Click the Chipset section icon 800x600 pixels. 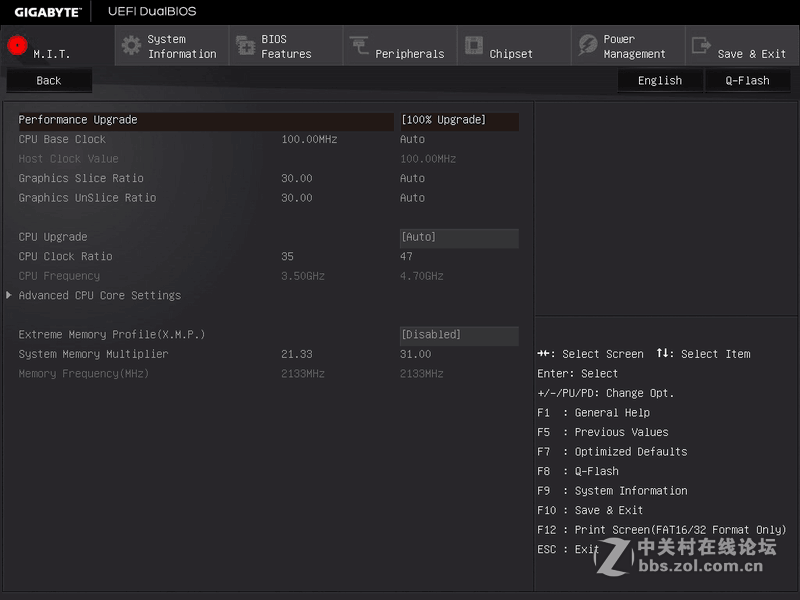(473, 45)
